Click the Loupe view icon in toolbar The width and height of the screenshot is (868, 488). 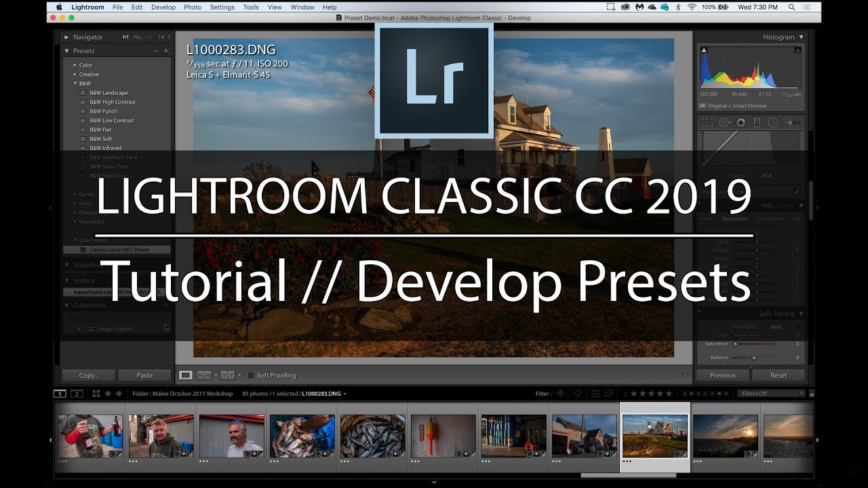pos(185,375)
